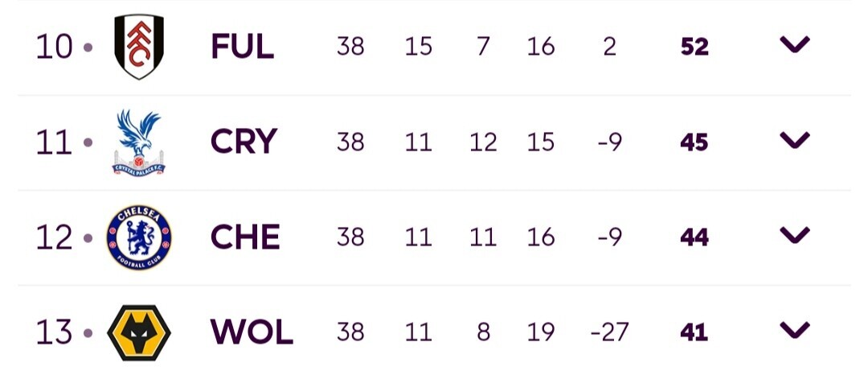The height and width of the screenshot is (371, 868).
Task: Click the Crystal Palace eagle crest
Action: [138, 142]
